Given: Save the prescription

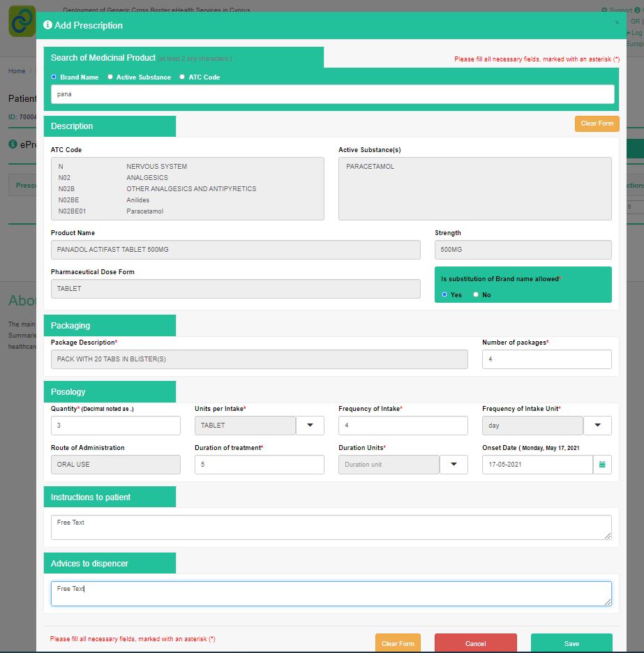Looking at the screenshot, I should (x=571, y=643).
